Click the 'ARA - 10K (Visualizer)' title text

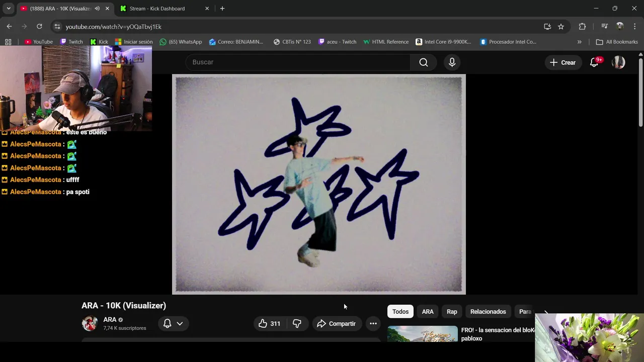124,306
